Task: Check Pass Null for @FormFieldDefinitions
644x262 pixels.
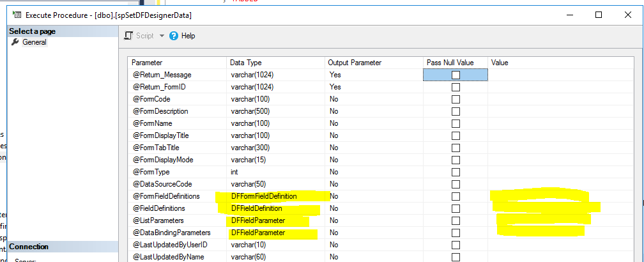Action: click(456, 196)
